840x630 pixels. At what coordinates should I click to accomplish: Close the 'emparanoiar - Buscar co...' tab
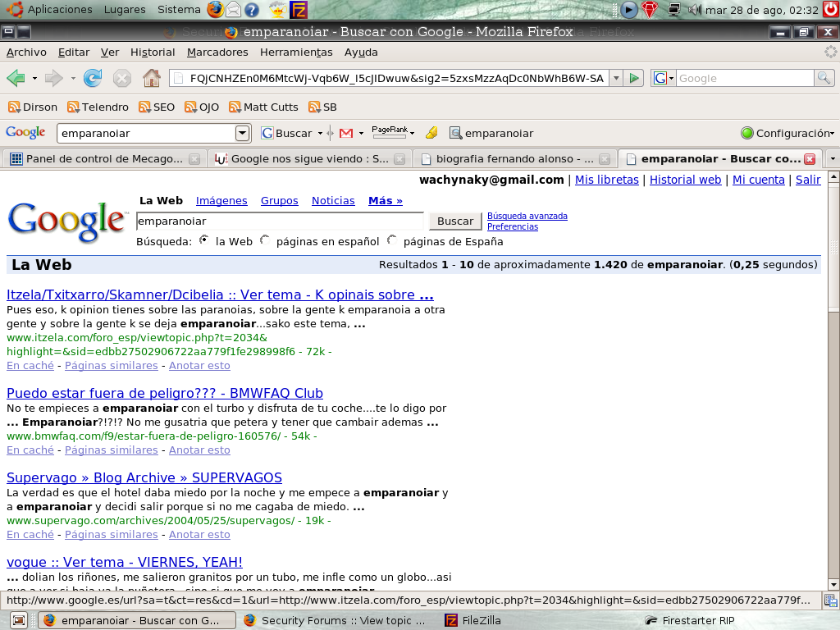click(x=810, y=159)
